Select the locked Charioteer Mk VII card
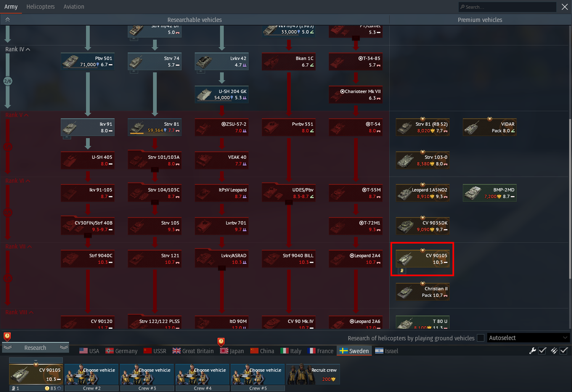This screenshot has width=572, height=392. click(356, 95)
